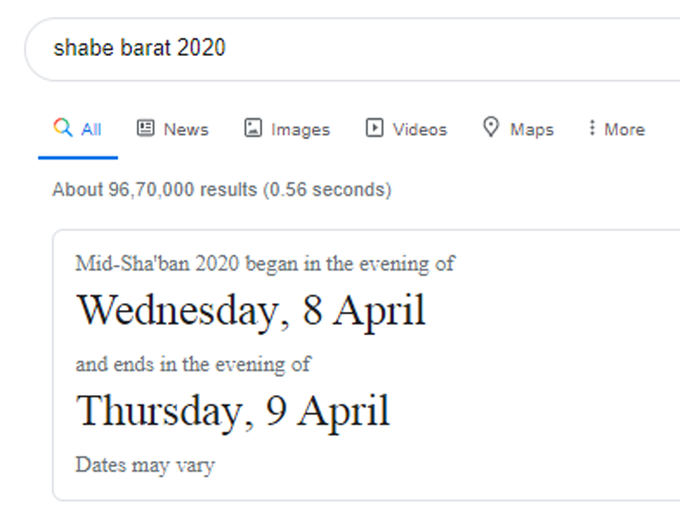The width and height of the screenshot is (680, 510).
Task: Select the All tab label
Action: [x=92, y=130]
